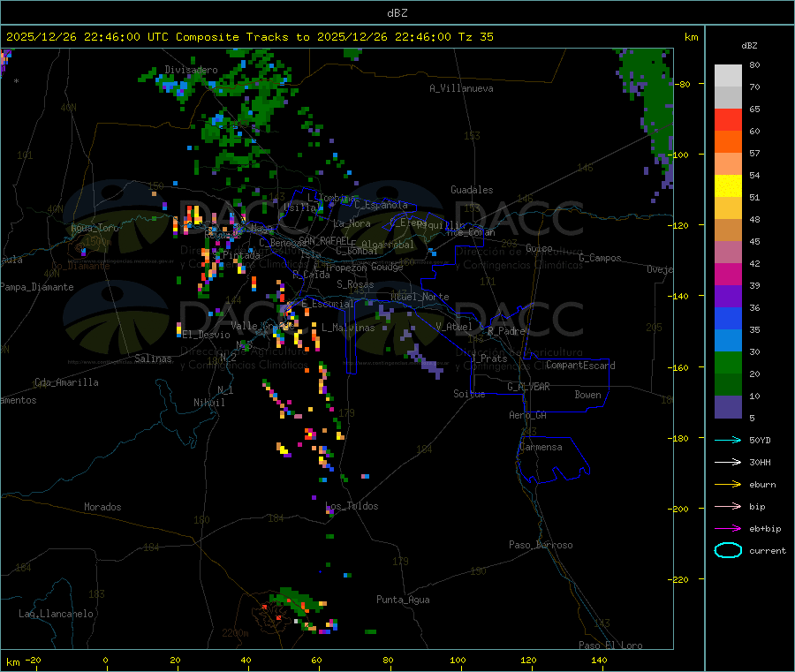Viewport: 795px width, 672px height.
Task: Click the 'Nihuil' map label
Action: point(208,403)
